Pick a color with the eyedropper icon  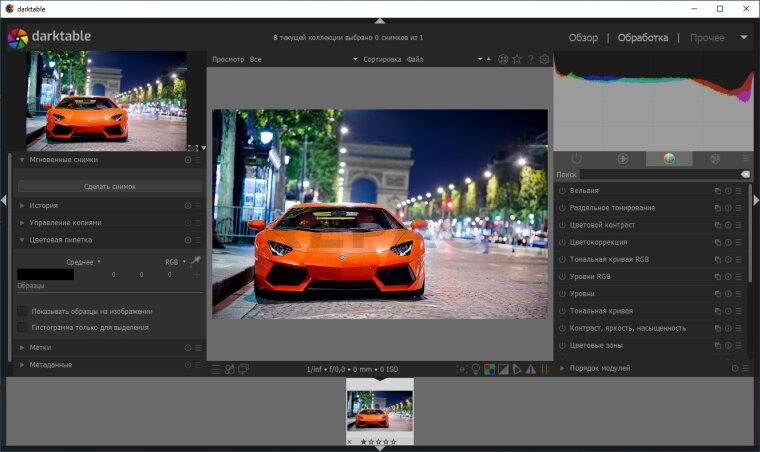coord(196,261)
